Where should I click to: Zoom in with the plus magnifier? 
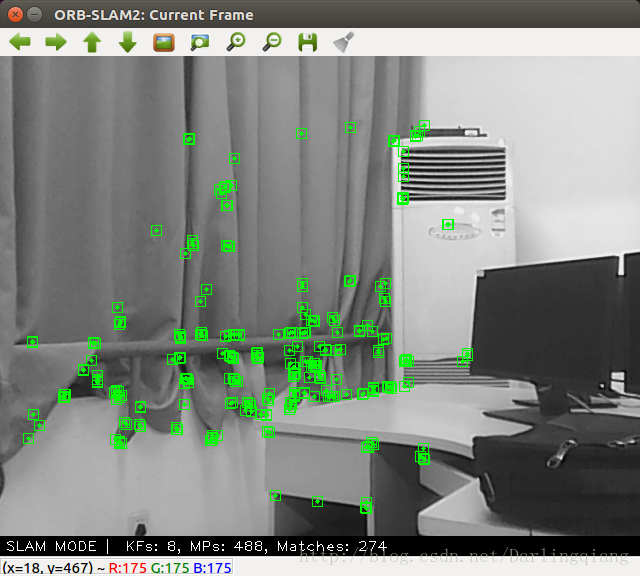[236, 42]
